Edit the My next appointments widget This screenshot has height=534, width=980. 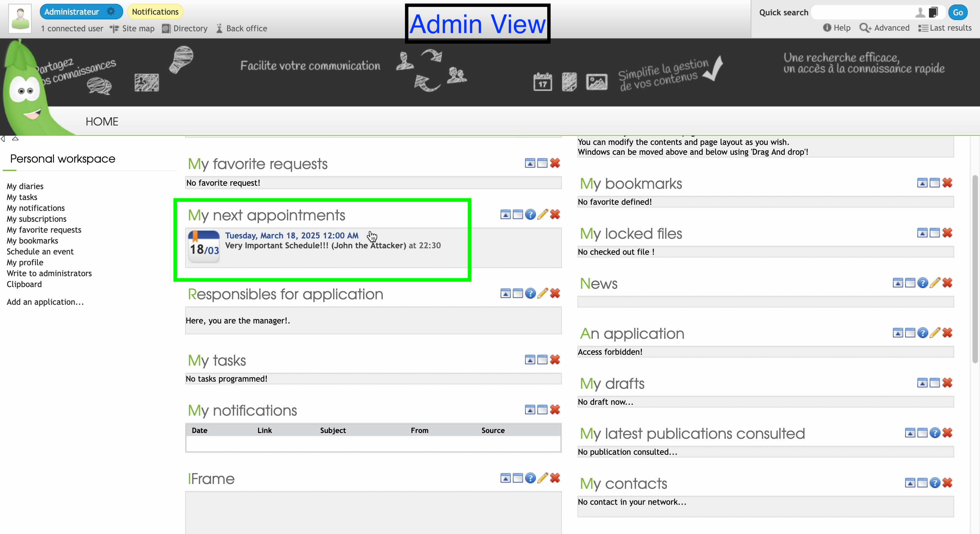pyautogui.click(x=542, y=215)
